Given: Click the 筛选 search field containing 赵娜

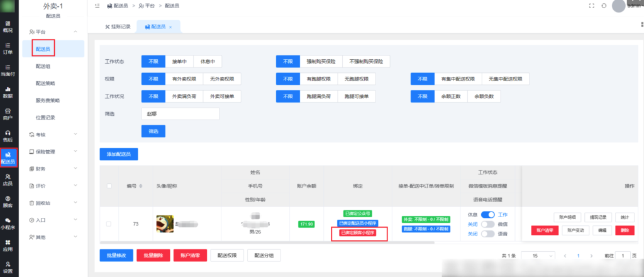Looking at the screenshot, I should coord(180,114).
